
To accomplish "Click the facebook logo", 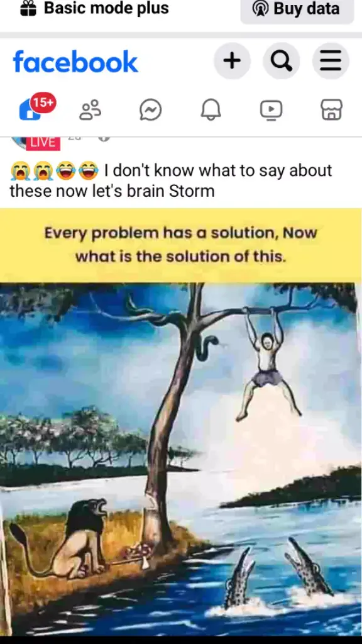I will pyautogui.click(x=75, y=62).
